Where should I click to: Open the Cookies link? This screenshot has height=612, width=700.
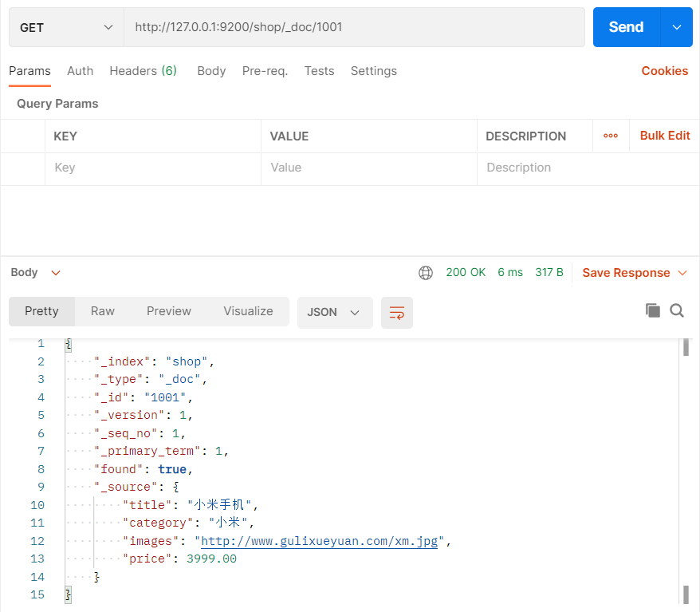point(665,71)
